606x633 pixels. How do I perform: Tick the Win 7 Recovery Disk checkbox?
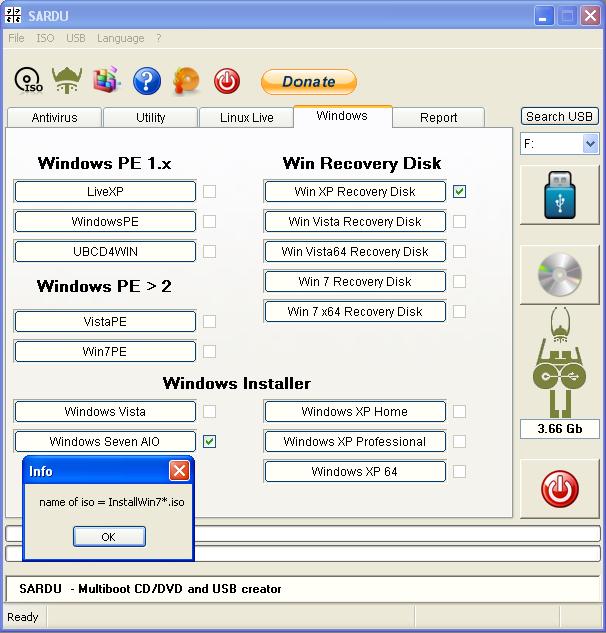[x=459, y=281]
